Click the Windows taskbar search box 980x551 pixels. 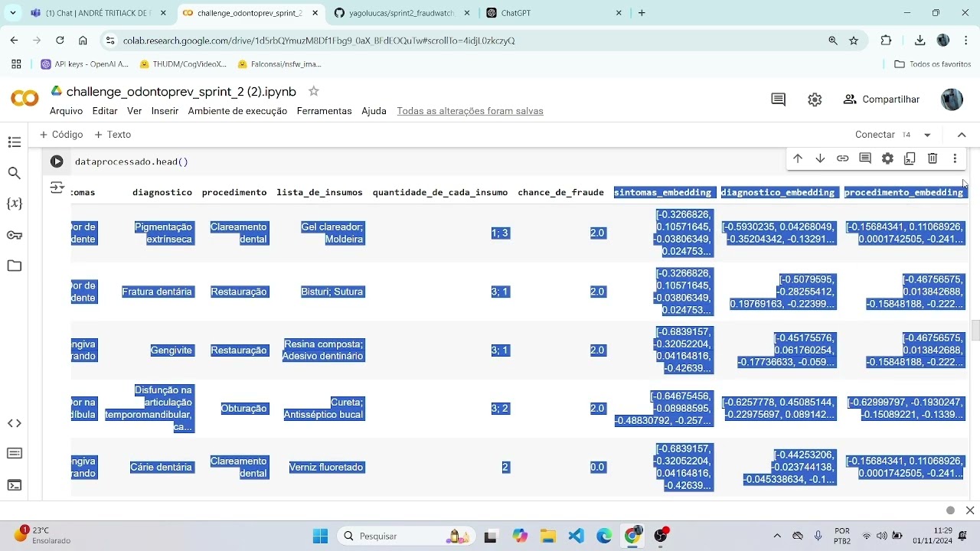[x=407, y=536]
